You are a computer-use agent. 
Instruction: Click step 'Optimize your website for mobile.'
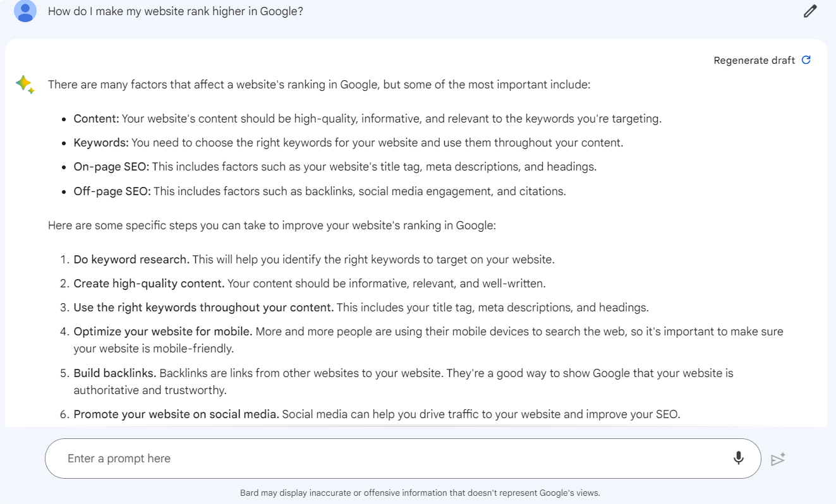coord(163,332)
